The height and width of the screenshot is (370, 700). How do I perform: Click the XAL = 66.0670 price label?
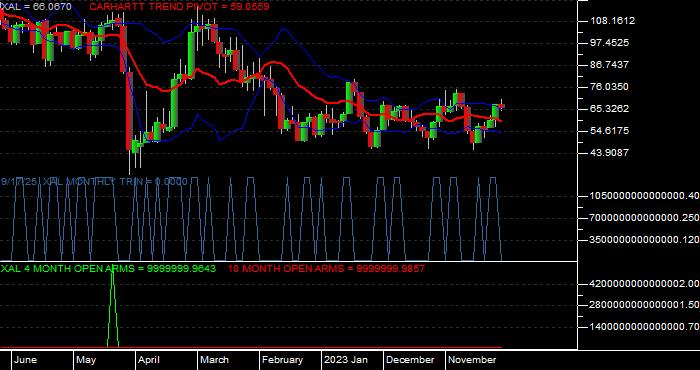36,7
